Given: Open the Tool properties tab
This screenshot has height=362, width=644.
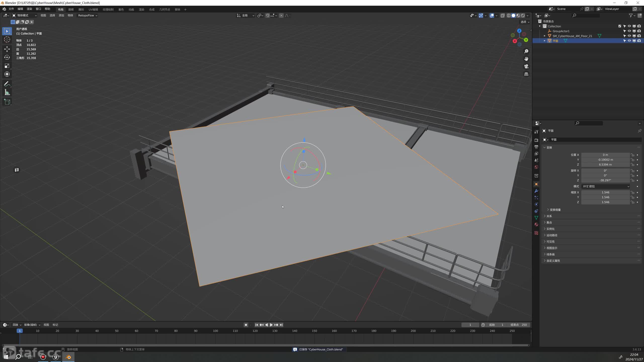Looking at the screenshot, I should [536, 132].
